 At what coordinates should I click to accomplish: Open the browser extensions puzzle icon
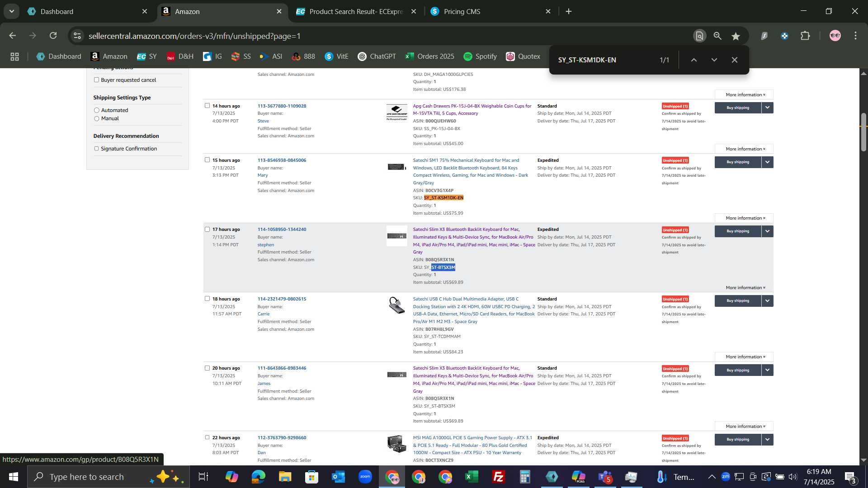point(805,36)
